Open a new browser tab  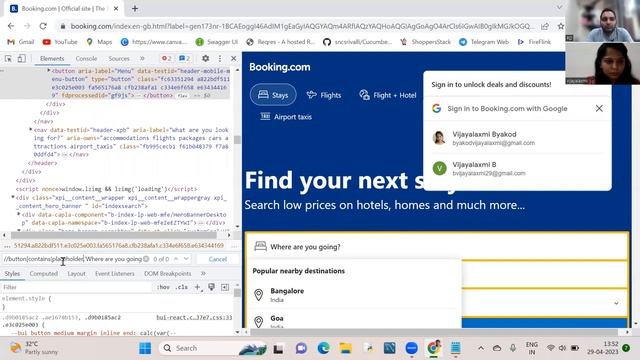(135, 8)
